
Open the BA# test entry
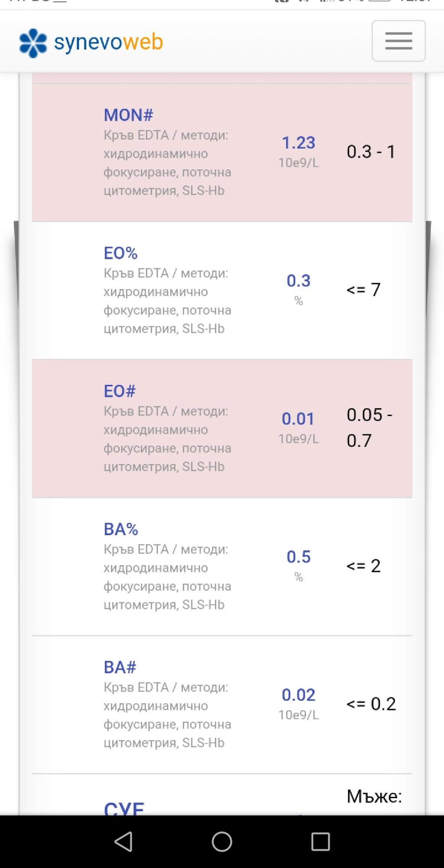(120, 667)
